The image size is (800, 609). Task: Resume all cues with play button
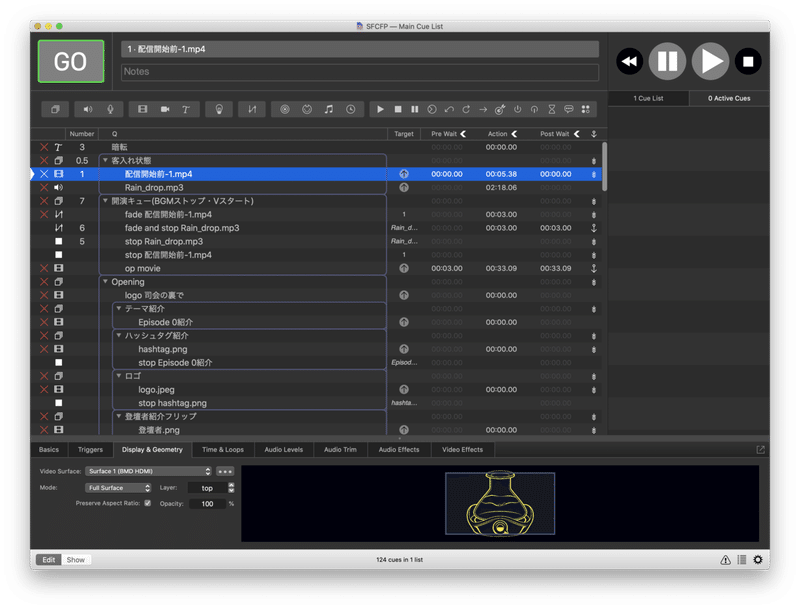pyautogui.click(x=710, y=62)
